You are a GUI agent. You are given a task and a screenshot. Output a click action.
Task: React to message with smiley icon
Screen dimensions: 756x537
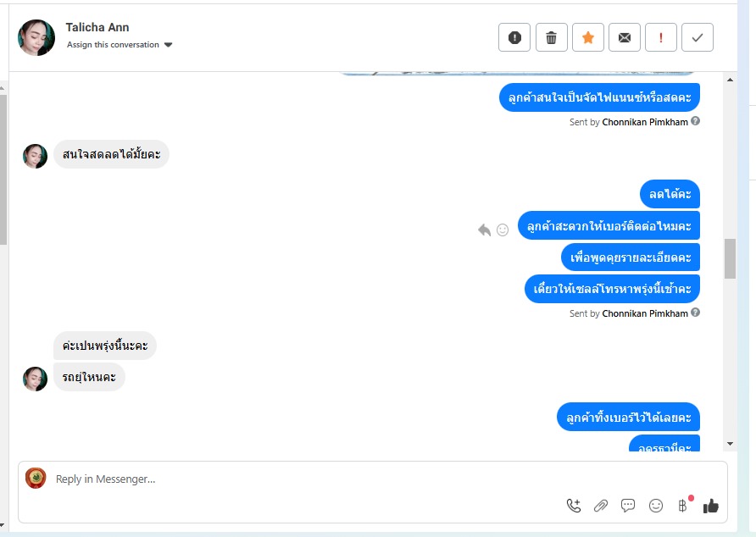(503, 230)
